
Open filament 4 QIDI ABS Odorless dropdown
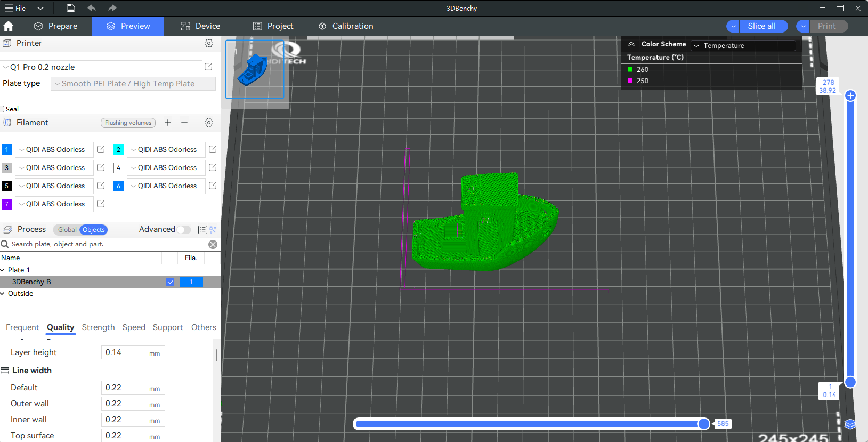click(166, 168)
